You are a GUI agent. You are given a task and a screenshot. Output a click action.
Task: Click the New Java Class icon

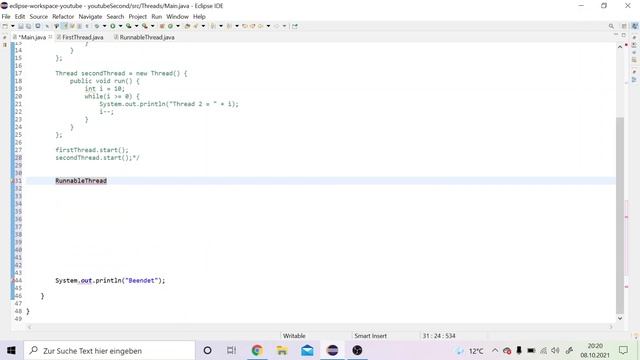click(170, 26)
